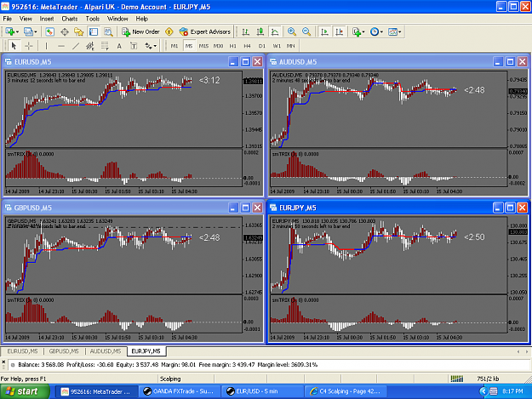
Task: Toggle the Navigator folder-star icon
Action: (x=79, y=31)
